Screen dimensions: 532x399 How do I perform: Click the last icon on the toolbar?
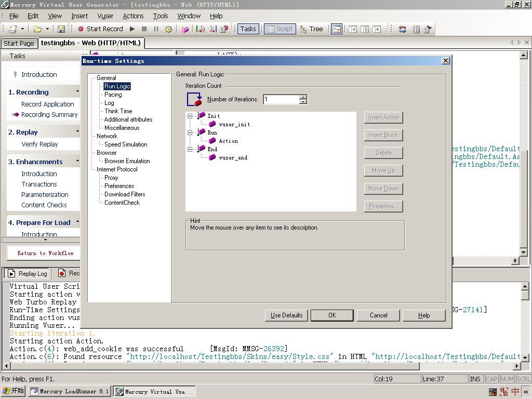pos(428,29)
